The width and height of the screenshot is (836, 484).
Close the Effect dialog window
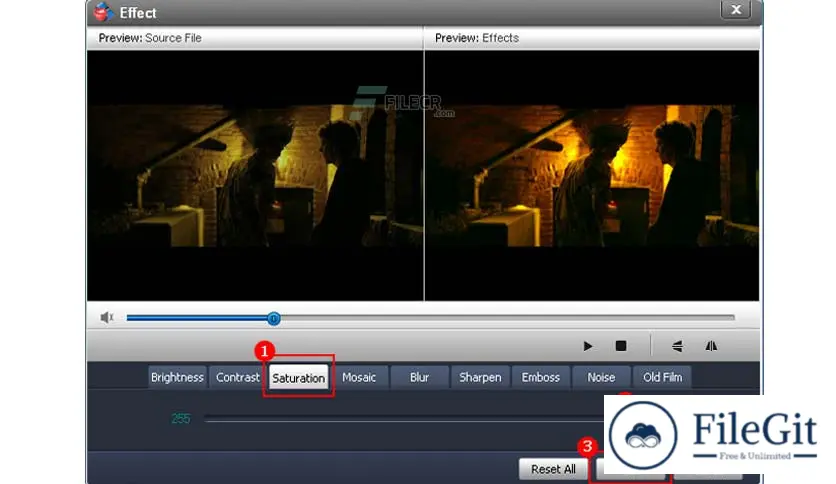click(736, 10)
